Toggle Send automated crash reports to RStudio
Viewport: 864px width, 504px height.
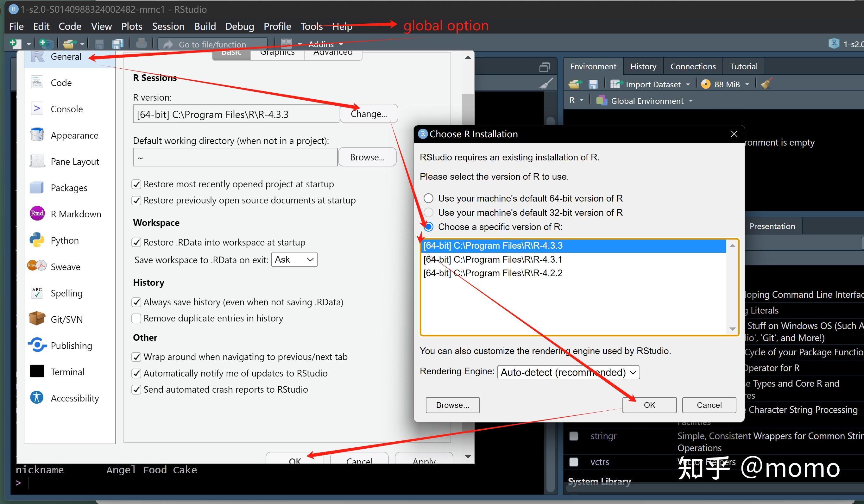(x=136, y=390)
